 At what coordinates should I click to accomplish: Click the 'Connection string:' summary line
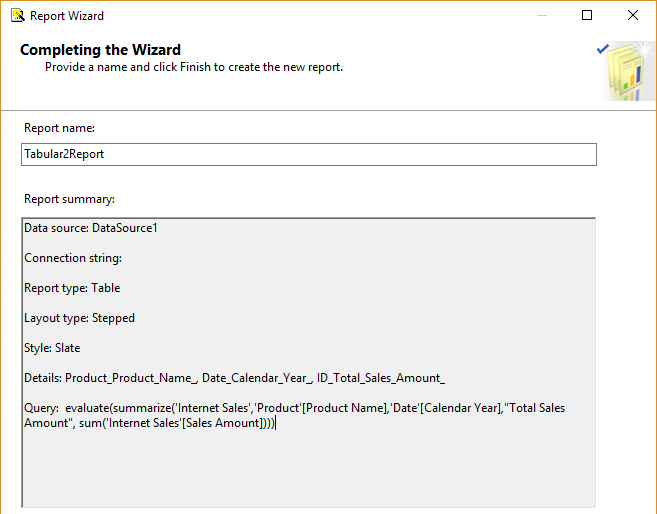tap(72, 258)
